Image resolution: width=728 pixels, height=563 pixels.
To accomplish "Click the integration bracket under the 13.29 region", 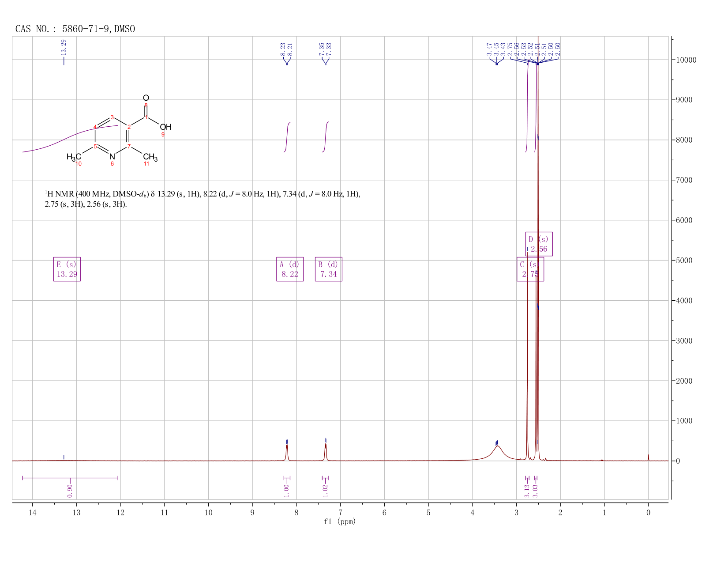I will click(x=70, y=478).
